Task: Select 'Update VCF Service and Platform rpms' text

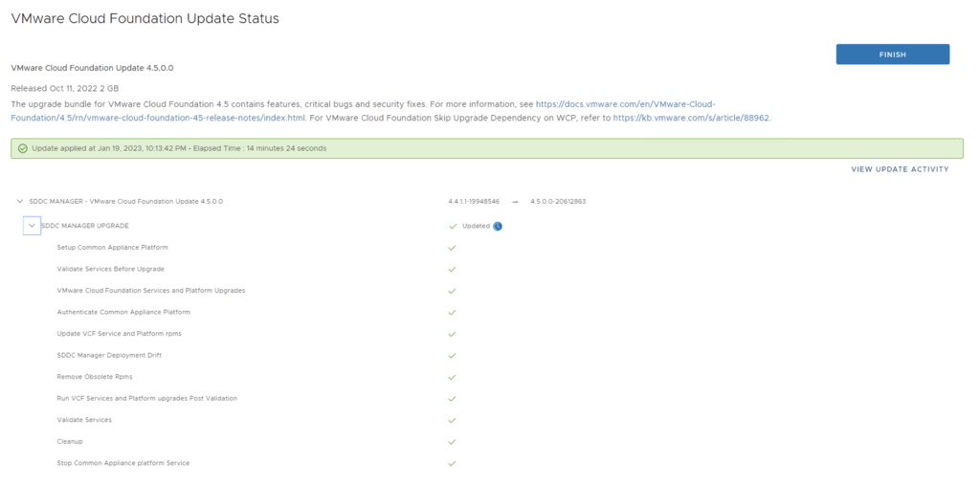Action: [x=120, y=334]
